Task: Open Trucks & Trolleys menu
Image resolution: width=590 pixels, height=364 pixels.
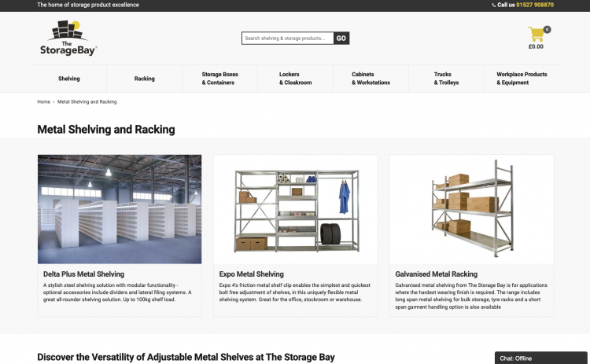Action: point(446,79)
